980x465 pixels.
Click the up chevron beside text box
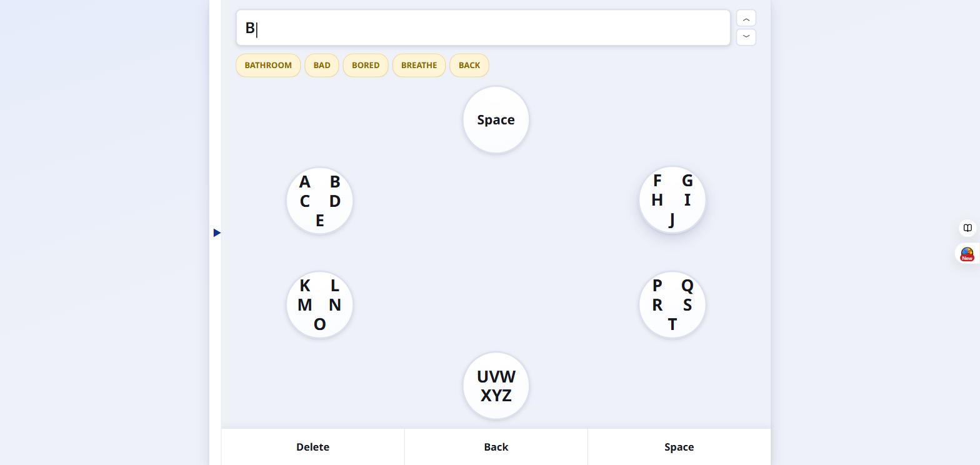[746, 19]
